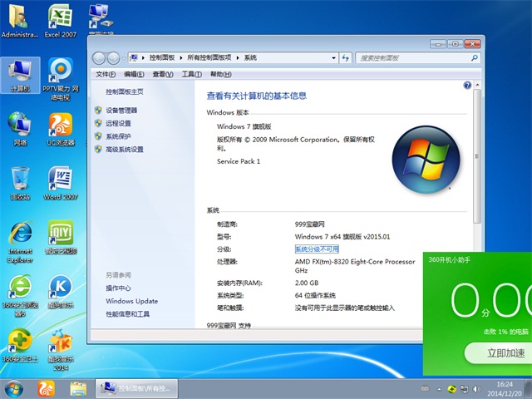532x399 pixels.
Task: Click the 360 green tray icon
Action: [x=451, y=389]
